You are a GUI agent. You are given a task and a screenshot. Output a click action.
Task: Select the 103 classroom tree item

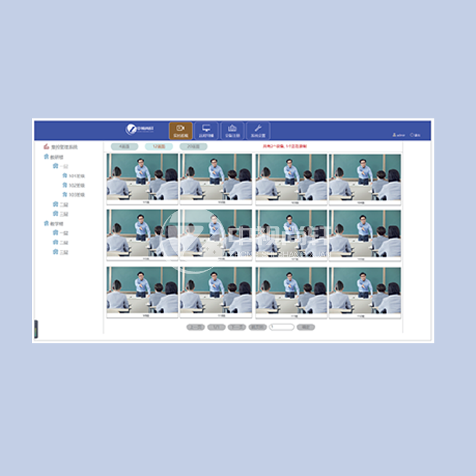click(77, 195)
